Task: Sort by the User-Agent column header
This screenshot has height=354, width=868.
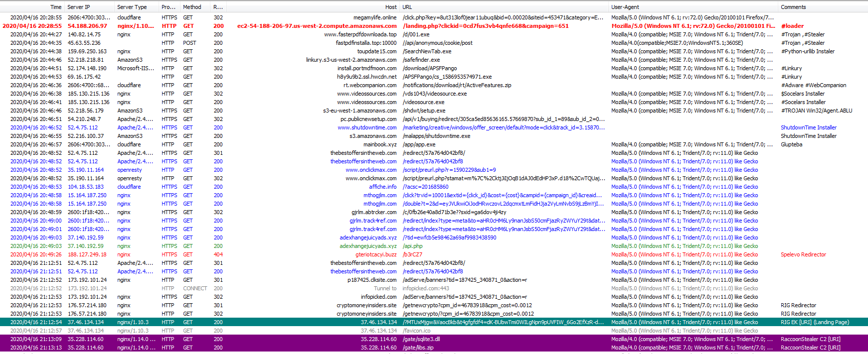Action: point(625,7)
